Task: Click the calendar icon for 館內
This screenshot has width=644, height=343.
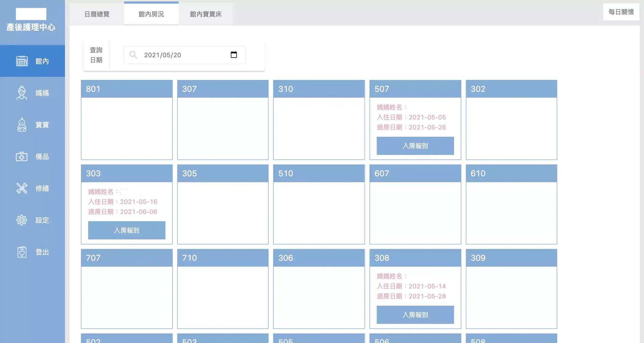Action: pos(22,61)
